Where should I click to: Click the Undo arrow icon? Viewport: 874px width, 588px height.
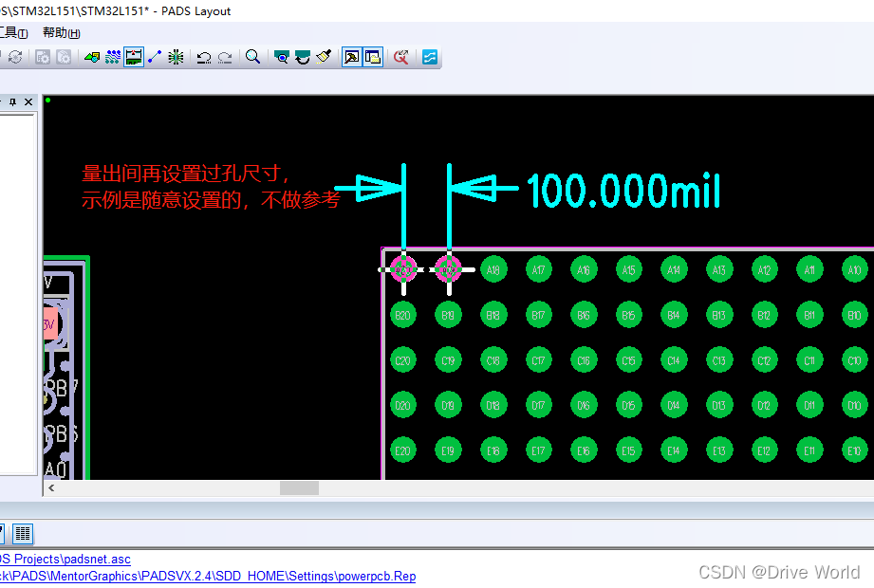[x=204, y=57]
